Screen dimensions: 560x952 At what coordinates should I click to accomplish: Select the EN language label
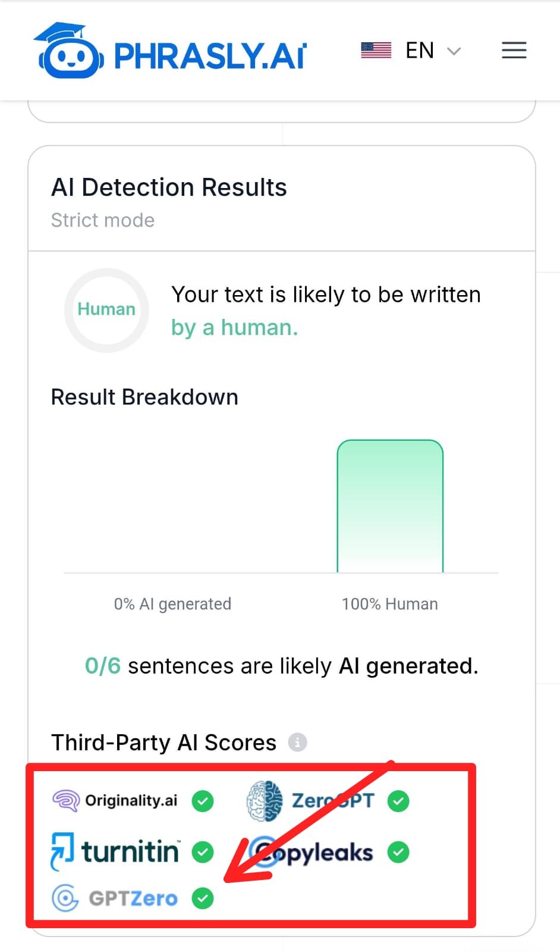tap(420, 51)
